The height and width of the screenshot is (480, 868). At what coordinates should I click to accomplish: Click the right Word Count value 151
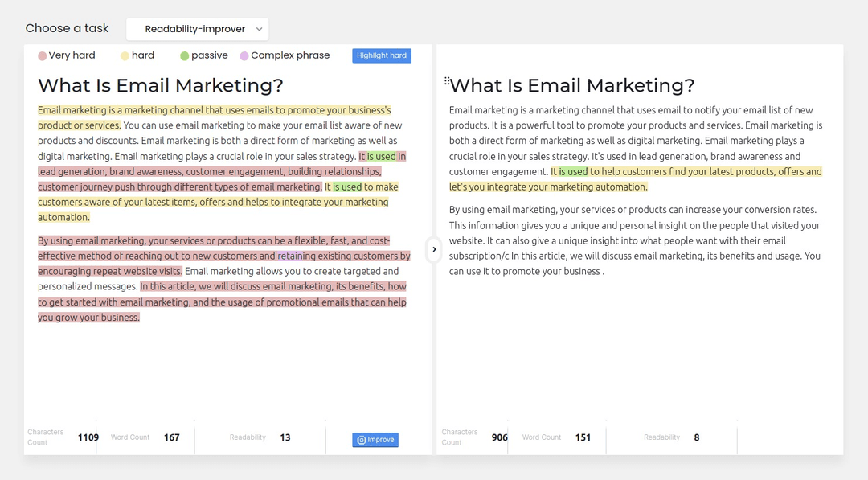[583, 437]
